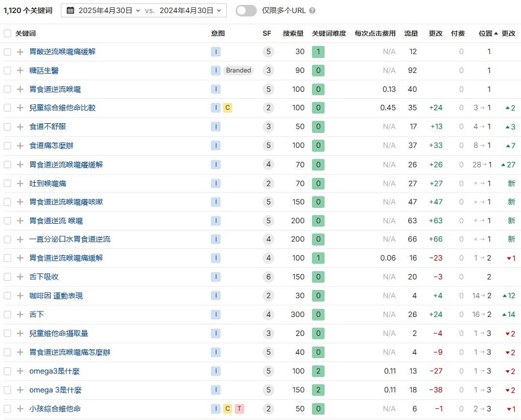Click plus icon for 食道痛怎麼辦
The width and height of the screenshot is (521, 420).
tap(20, 145)
